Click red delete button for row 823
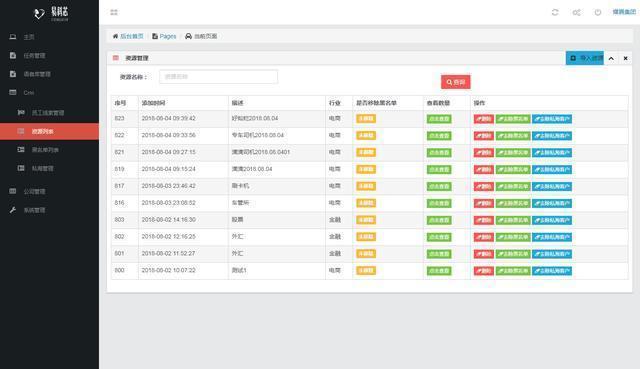The image size is (640, 369). (484, 119)
